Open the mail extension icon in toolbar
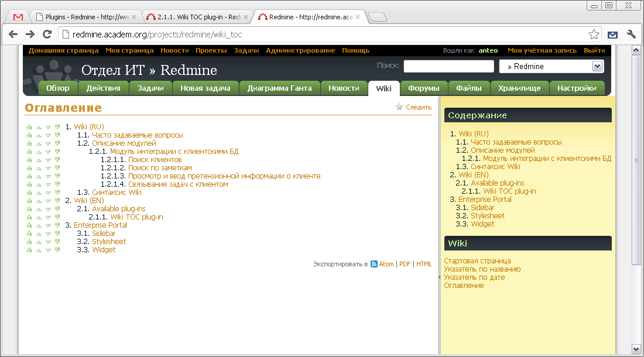 coord(612,35)
